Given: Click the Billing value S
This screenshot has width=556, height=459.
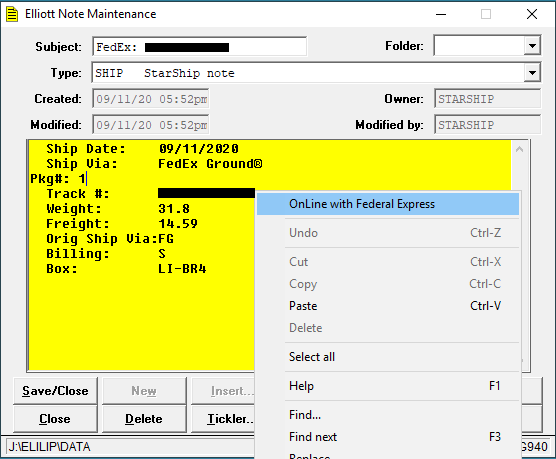Looking at the screenshot, I should pos(162,254).
